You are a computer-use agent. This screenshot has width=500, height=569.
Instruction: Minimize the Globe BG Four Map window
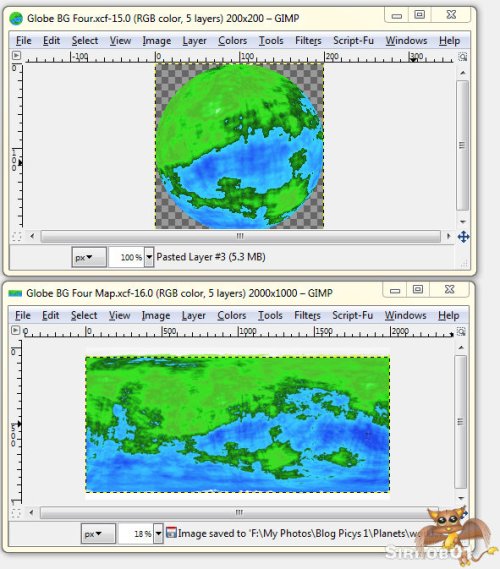pos(395,290)
